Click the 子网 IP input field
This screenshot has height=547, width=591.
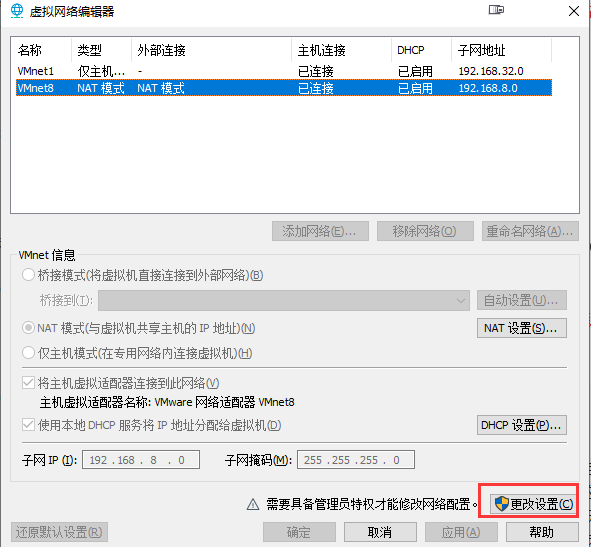click(x=141, y=460)
